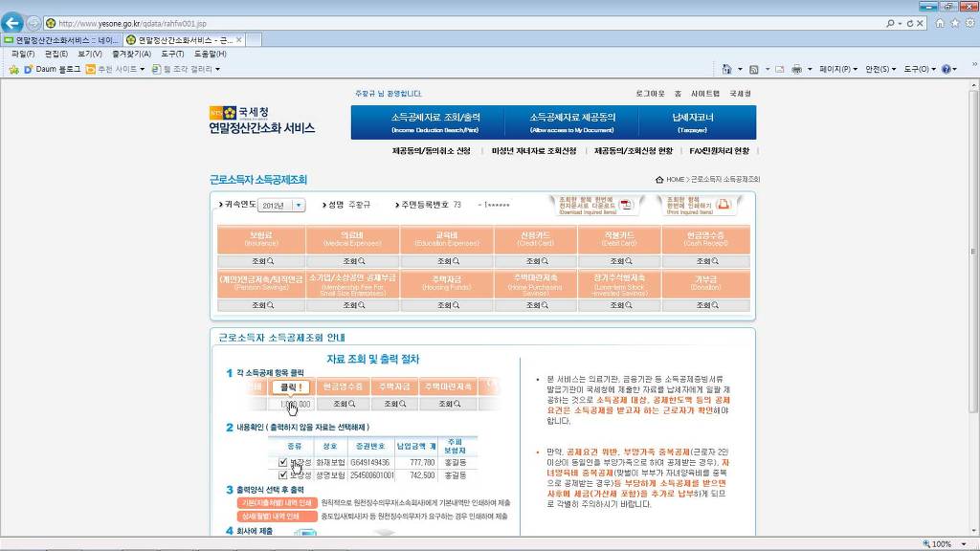Open the 도구(T) menu
Screen dimensions: 980x551
(x=172, y=55)
